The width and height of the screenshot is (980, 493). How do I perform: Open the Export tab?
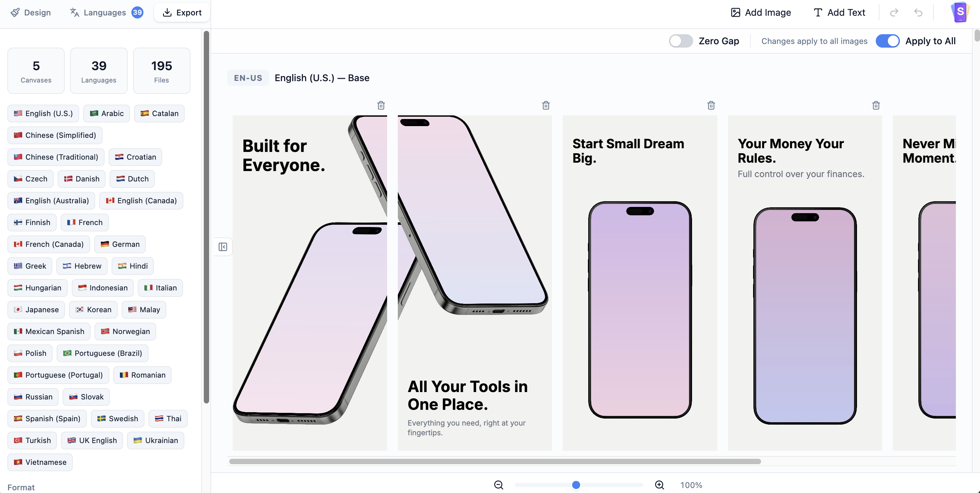[x=182, y=12]
